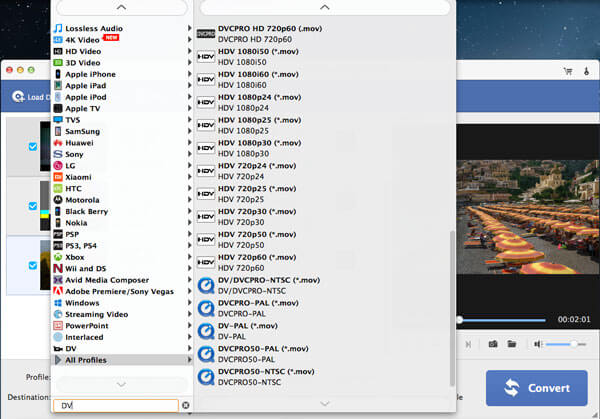Click the Xiaomi logo icon

[58, 177]
